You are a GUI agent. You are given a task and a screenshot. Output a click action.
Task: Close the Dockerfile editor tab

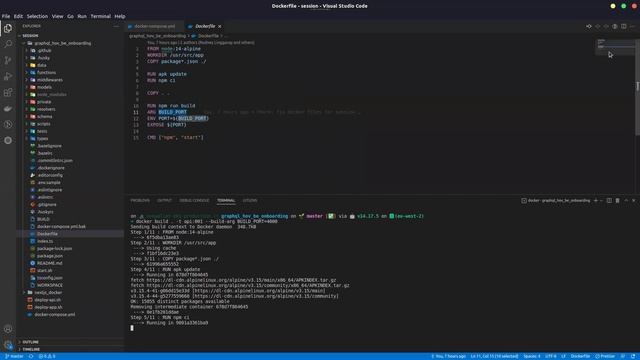click(x=220, y=26)
